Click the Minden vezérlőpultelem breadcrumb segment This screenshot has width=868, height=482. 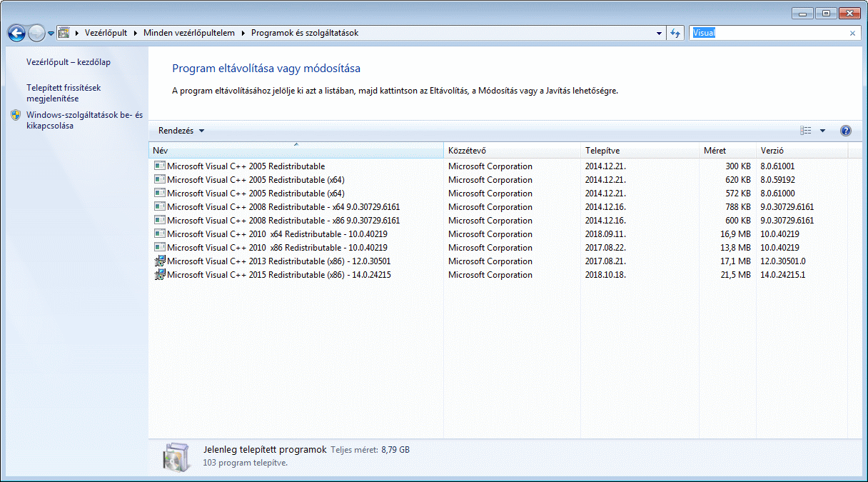point(189,33)
